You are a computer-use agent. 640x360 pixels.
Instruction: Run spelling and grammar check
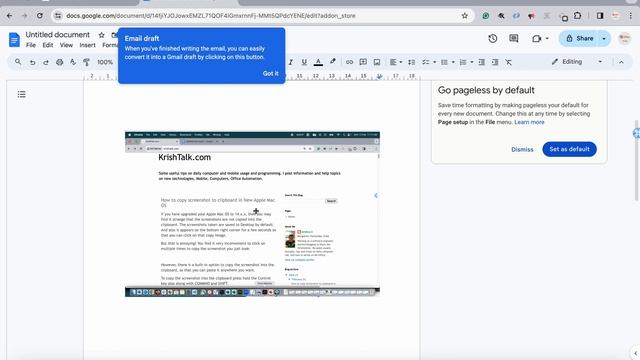pos(73,62)
